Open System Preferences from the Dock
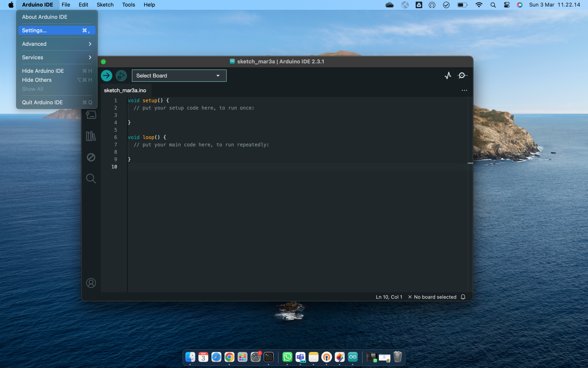 point(256,357)
